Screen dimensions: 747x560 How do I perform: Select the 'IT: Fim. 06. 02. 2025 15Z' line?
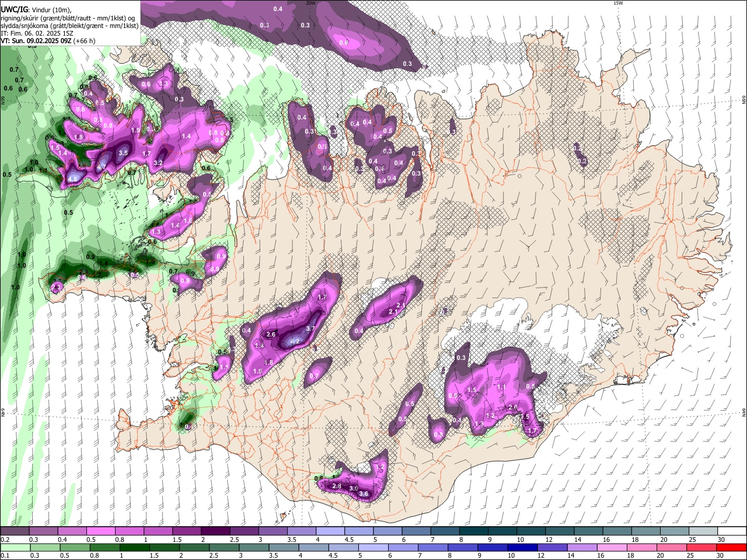tap(37, 33)
